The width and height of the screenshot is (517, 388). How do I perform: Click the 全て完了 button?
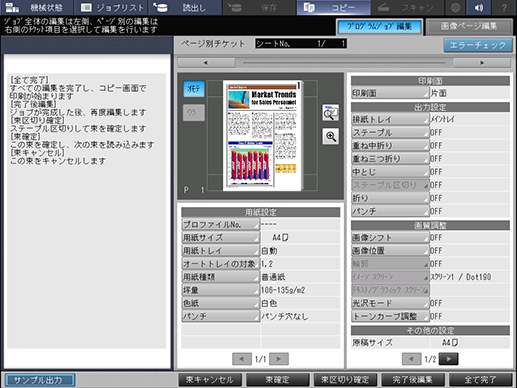[480, 380]
